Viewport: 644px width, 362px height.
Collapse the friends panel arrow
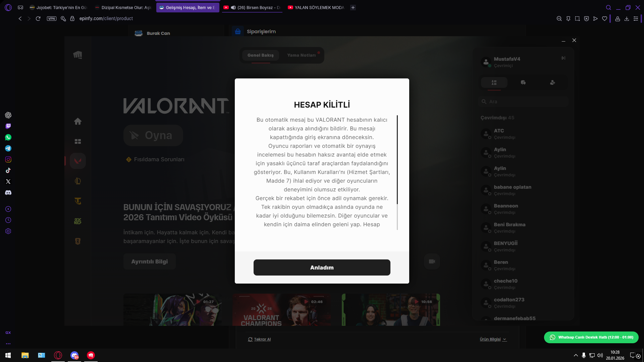coord(563,58)
